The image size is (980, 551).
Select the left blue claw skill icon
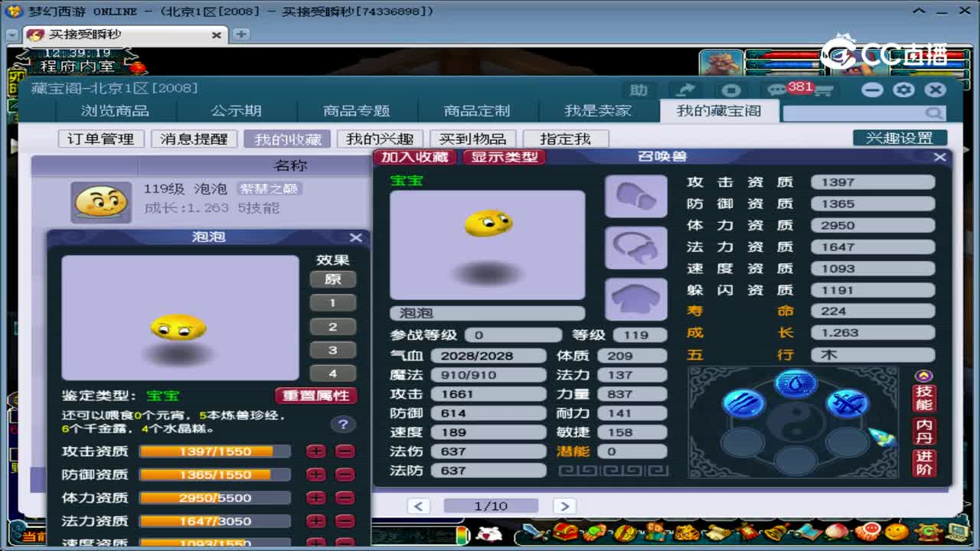[x=743, y=404]
